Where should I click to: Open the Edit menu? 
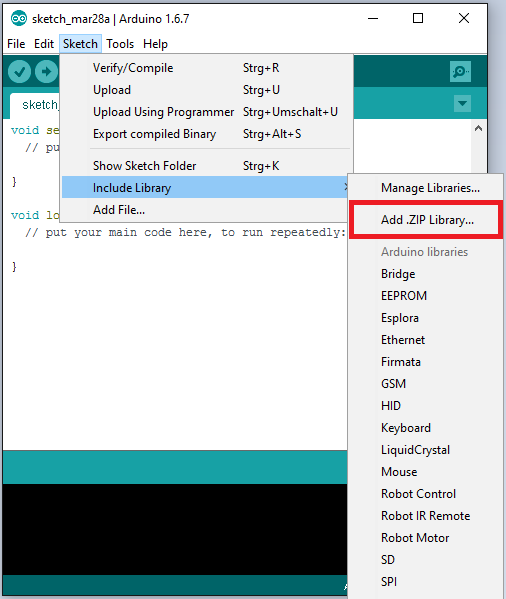[x=44, y=44]
